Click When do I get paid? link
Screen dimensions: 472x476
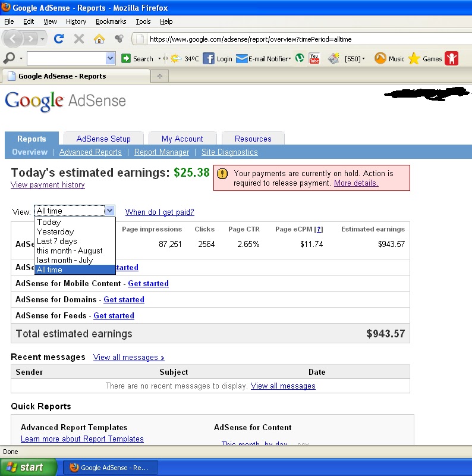[159, 212]
